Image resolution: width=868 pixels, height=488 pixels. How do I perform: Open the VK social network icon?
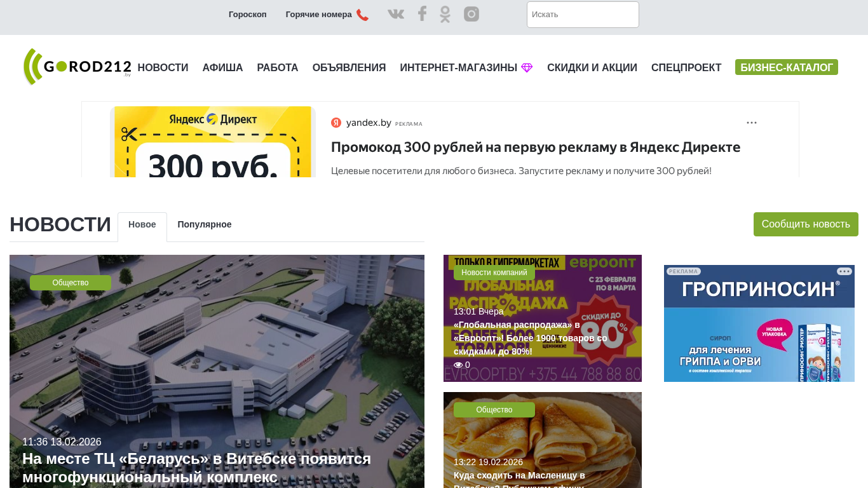(396, 14)
